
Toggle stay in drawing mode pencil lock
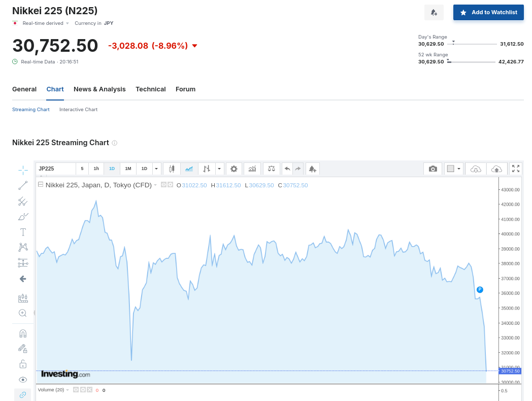pyautogui.click(x=23, y=349)
